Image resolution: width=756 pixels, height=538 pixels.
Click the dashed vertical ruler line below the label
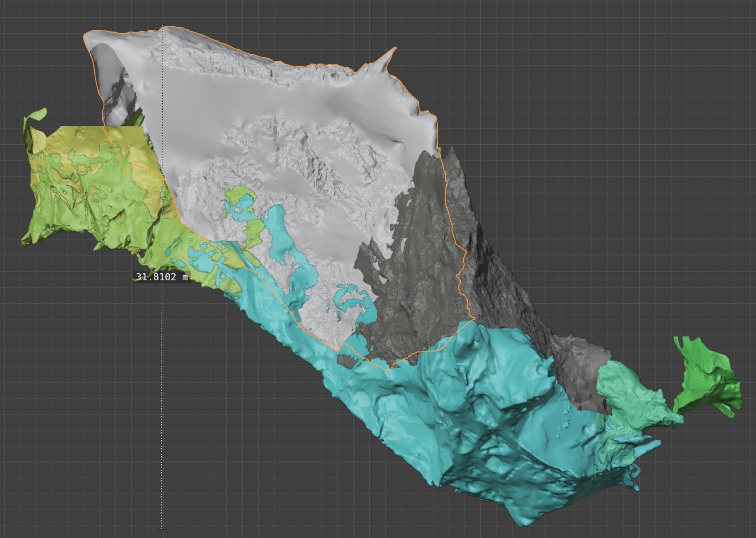tap(162, 400)
